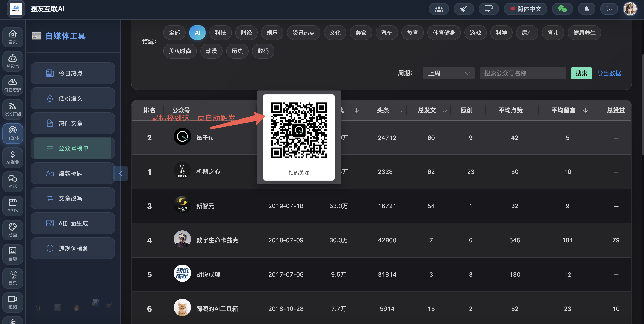Open the 低粉爆文 menu item
644x324 pixels.
click(73, 98)
